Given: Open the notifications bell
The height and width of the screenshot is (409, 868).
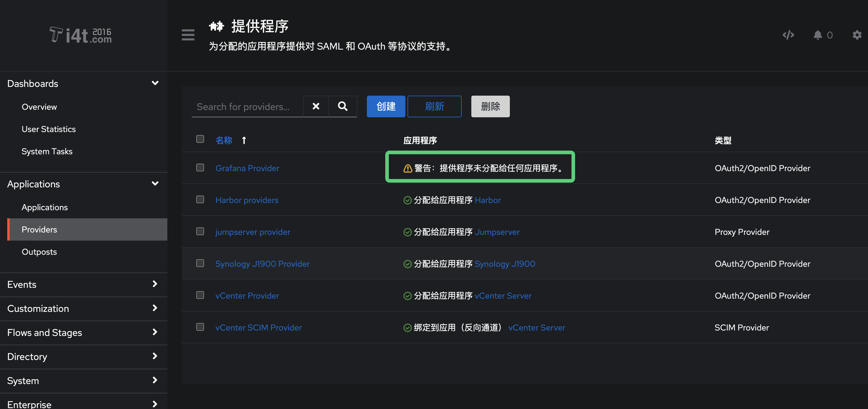Looking at the screenshot, I should [x=818, y=35].
